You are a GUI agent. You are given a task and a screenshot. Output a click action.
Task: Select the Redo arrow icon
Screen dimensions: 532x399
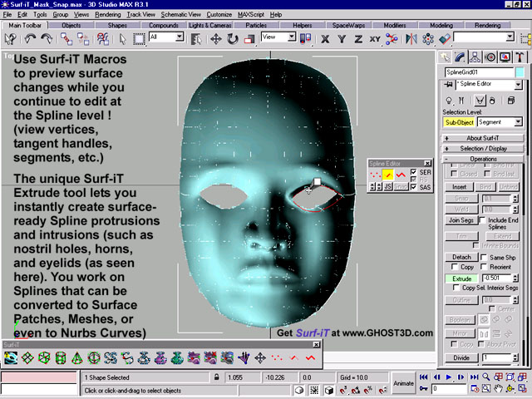pyautogui.click(x=47, y=38)
